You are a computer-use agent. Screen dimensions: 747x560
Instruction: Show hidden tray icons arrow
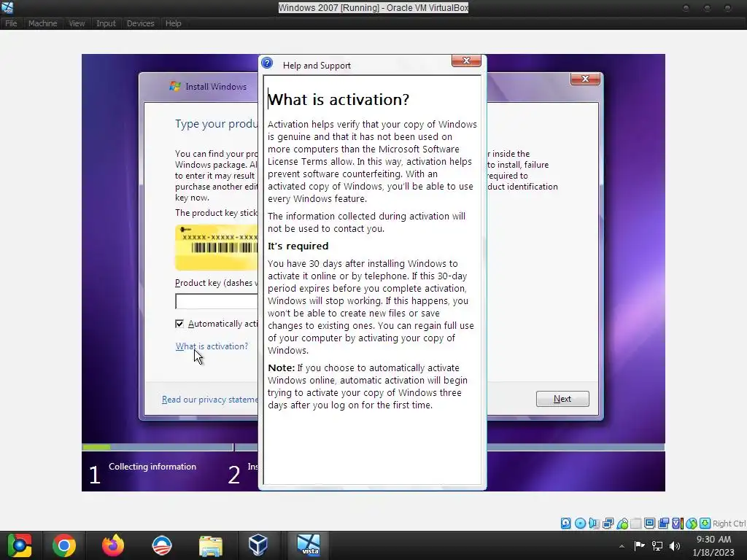622,546
